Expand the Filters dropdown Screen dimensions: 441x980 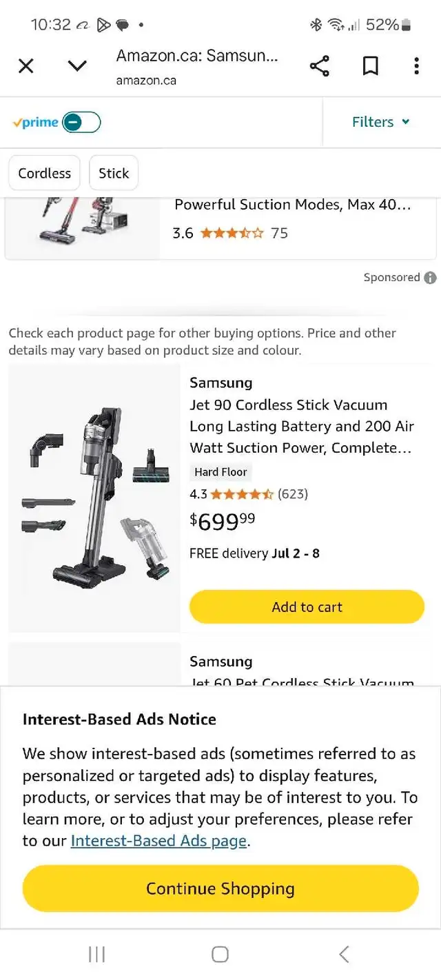tap(381, 122)
